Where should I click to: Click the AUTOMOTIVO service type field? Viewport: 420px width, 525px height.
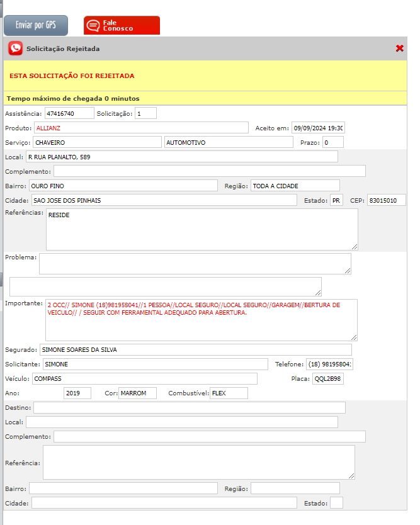(229, 142)
